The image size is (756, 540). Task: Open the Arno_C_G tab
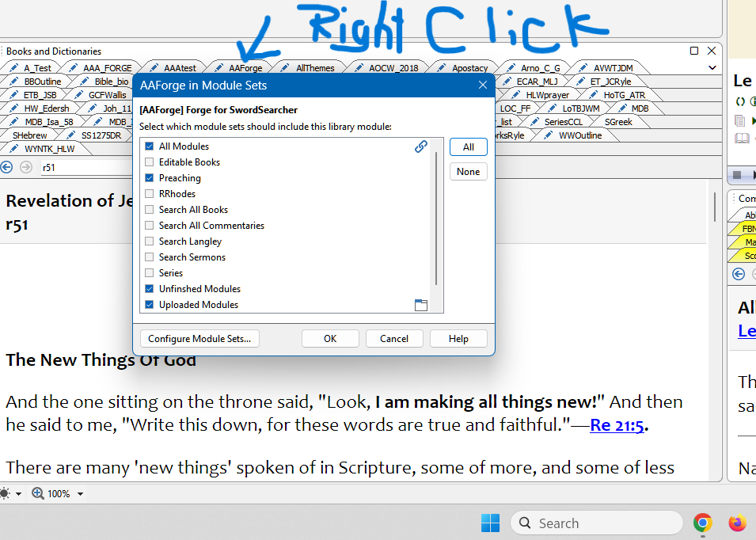click(534, 68)
